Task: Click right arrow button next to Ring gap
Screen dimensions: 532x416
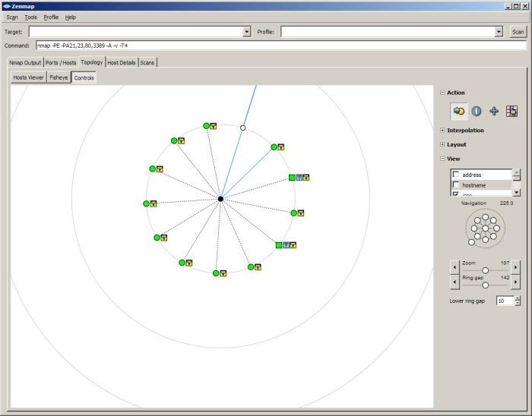Action: [515, 282]
